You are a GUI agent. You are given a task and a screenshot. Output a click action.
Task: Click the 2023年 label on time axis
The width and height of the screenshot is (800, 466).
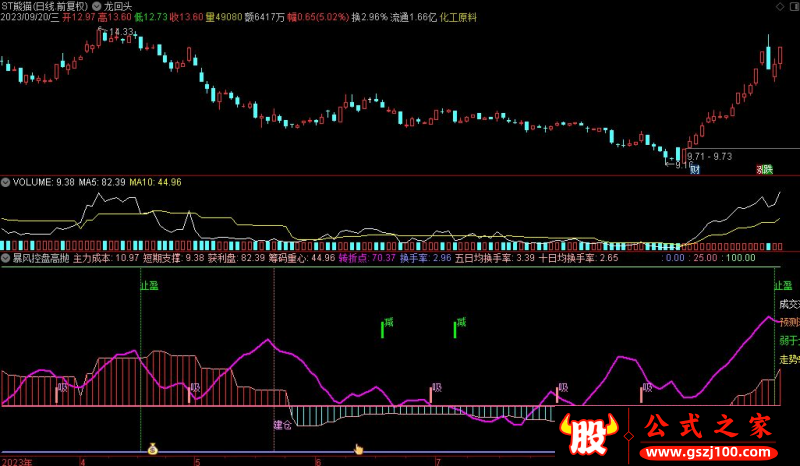pyautogui.click(x=18, y=461)
